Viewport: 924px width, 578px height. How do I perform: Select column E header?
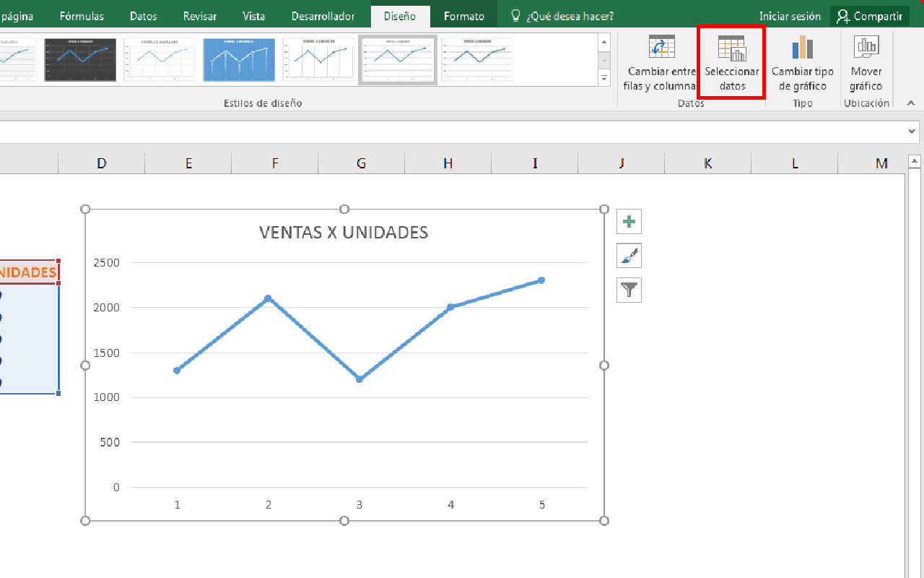(x=188, y=164)
